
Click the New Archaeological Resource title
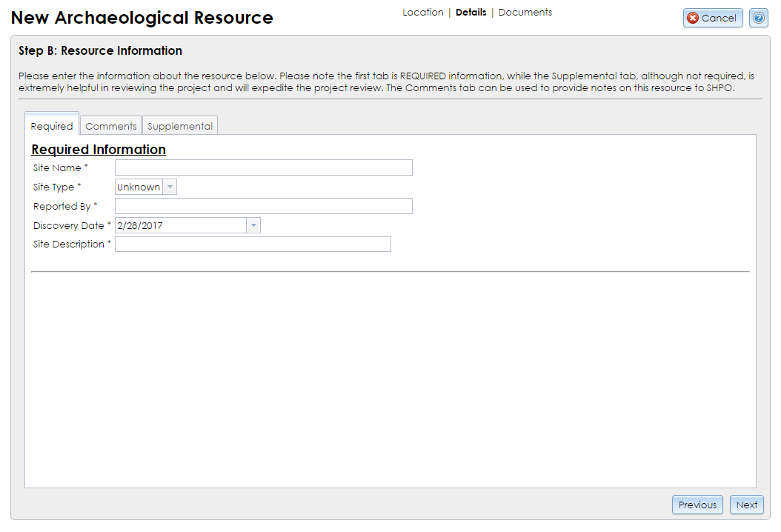pyautogui.click(x=141, y=17)
